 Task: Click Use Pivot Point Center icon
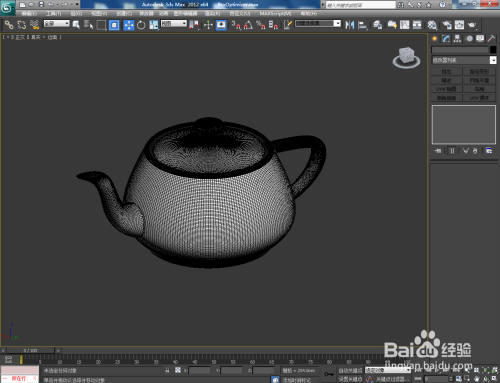tap(194, 25)
